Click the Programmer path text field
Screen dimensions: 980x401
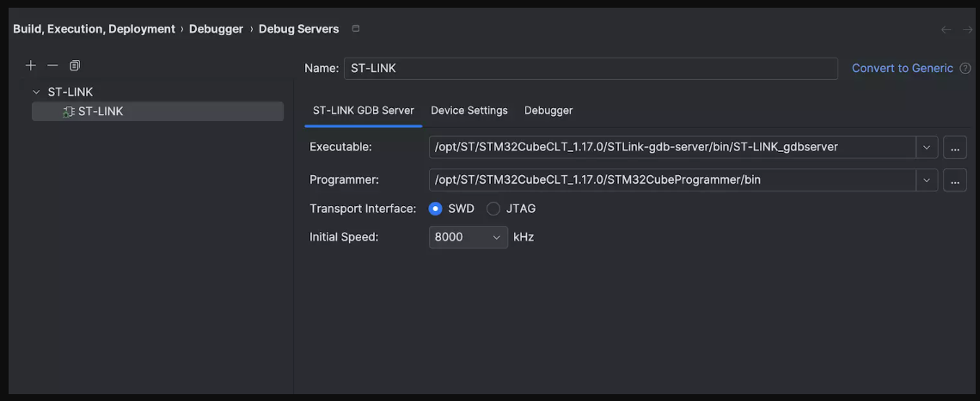(x=672, y=179)
